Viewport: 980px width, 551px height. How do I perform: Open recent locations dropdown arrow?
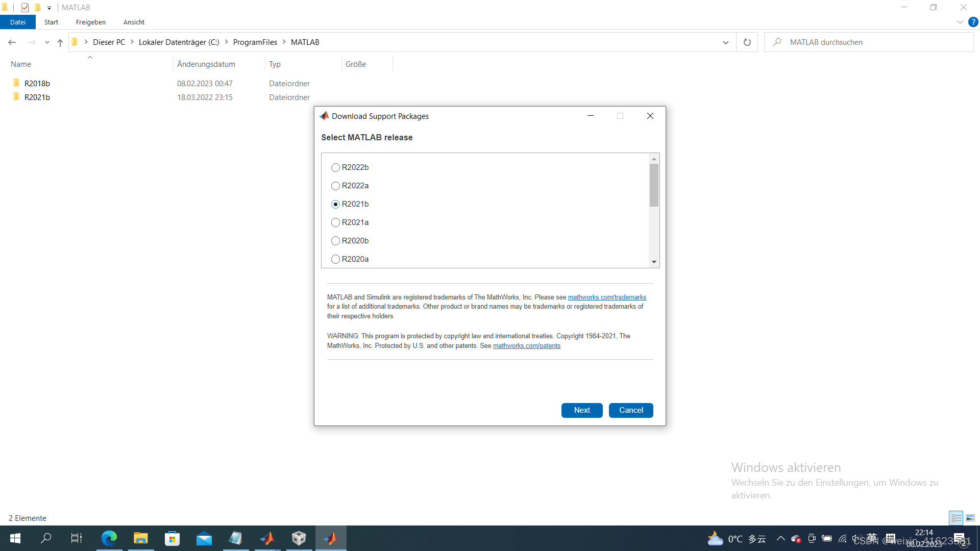coord(47,42)
